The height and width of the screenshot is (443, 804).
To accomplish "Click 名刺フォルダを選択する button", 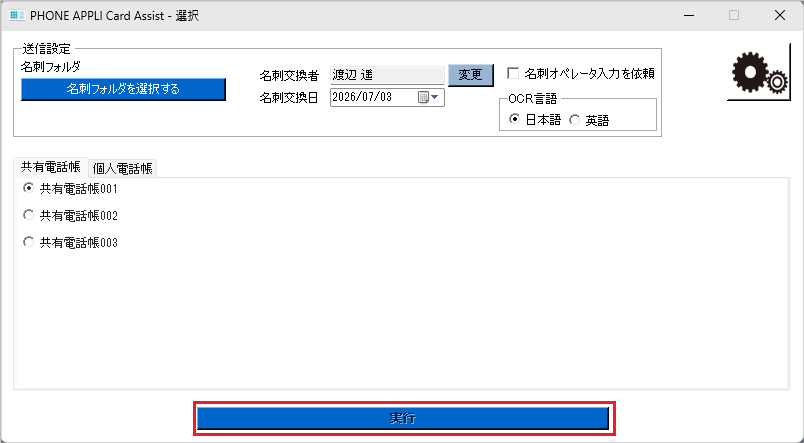I will 123,89.
